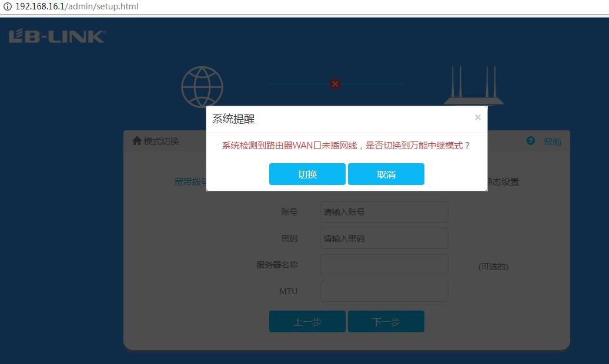This screenshot has height=364, width=609.
Task: Click the 取消 button in dialog
Action: click(386, 174)
